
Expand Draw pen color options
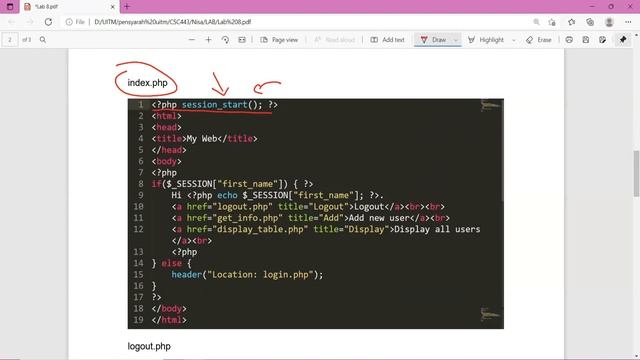click(456, 40)
